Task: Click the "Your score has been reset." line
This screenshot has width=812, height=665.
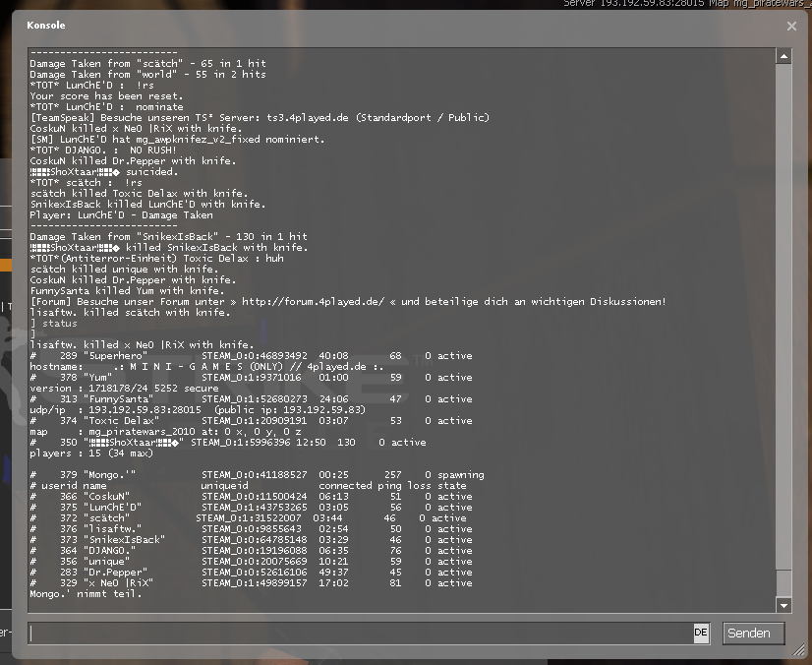Action: [106, 96]
